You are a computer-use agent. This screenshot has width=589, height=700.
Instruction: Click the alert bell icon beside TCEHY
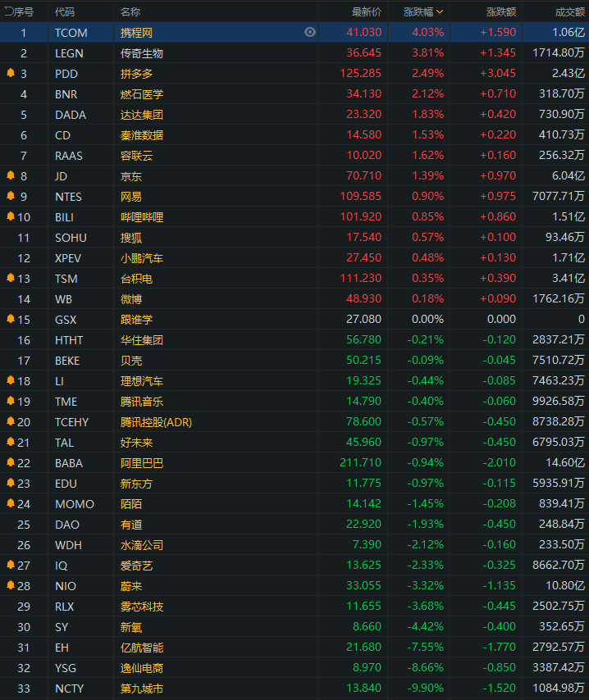[11, 421]
